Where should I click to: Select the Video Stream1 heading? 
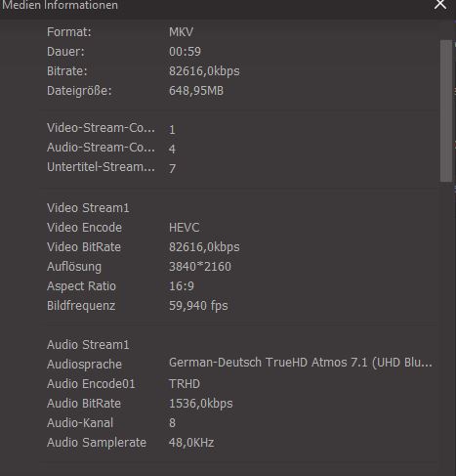coord(88,208)
